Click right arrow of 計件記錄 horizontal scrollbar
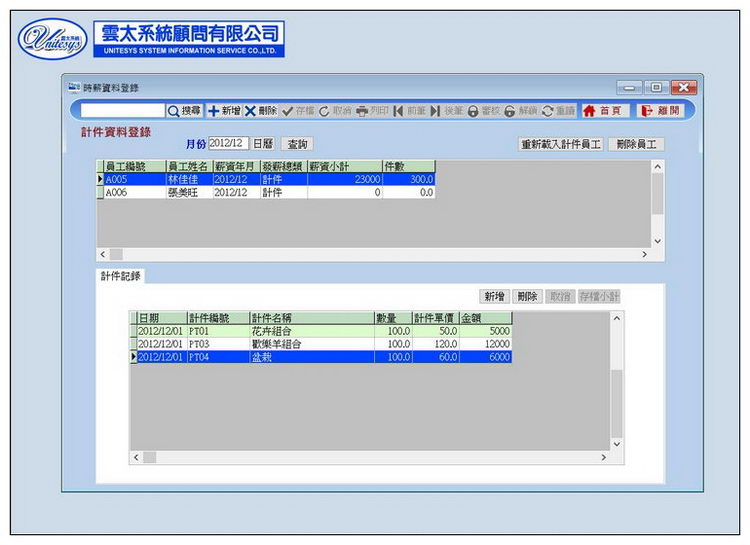Screen dimensions: 750x545 (x=604, y=457)
